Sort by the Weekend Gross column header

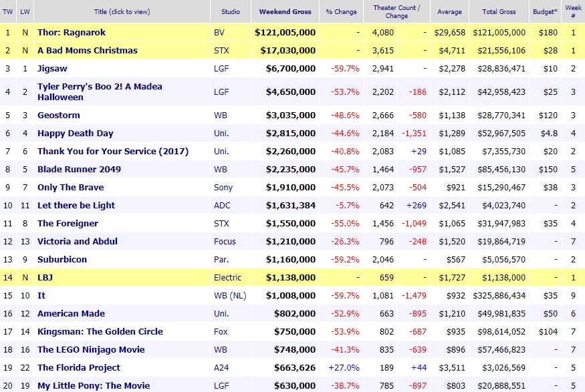285,11
